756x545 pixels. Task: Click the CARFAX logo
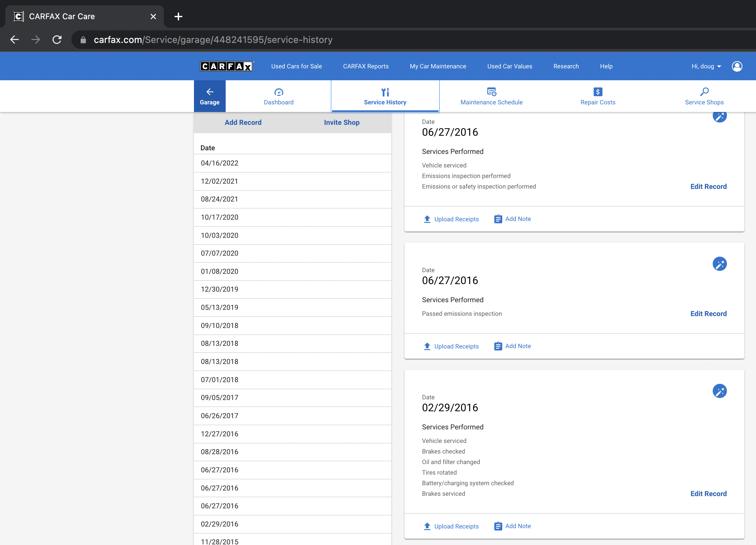point(227,66)
